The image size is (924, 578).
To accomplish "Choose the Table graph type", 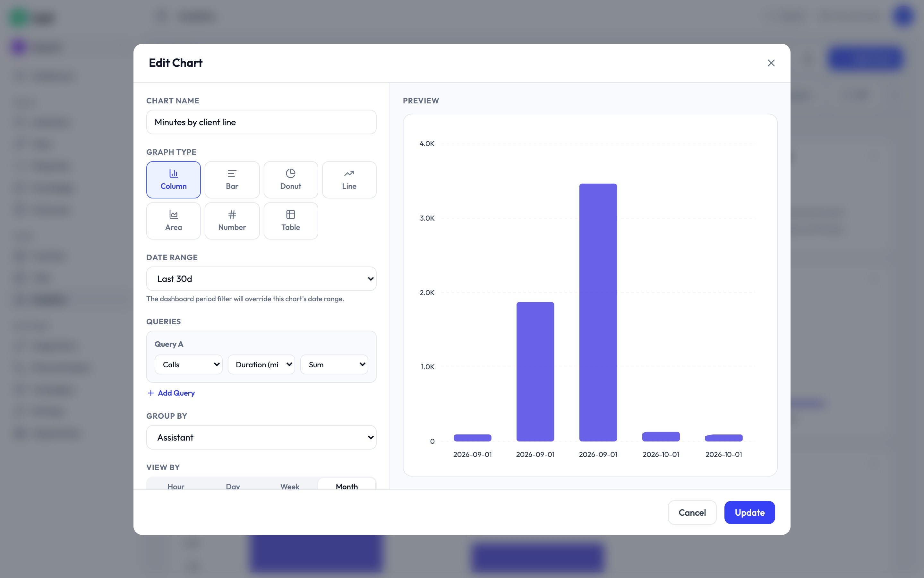I will coord(291,221).
